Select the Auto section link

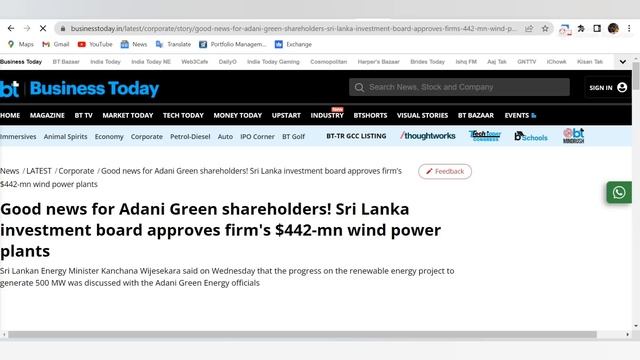click(225, 137)
